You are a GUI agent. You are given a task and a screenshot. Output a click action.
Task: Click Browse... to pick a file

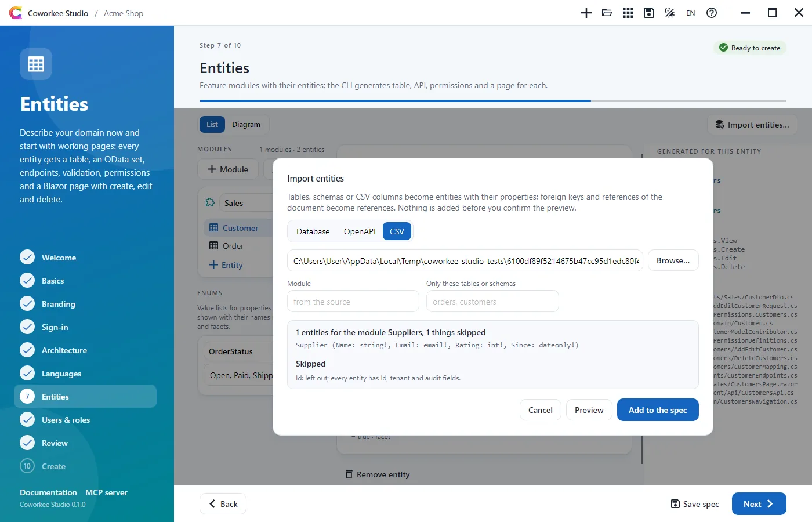pyautogui.click(x=673, y=260)
